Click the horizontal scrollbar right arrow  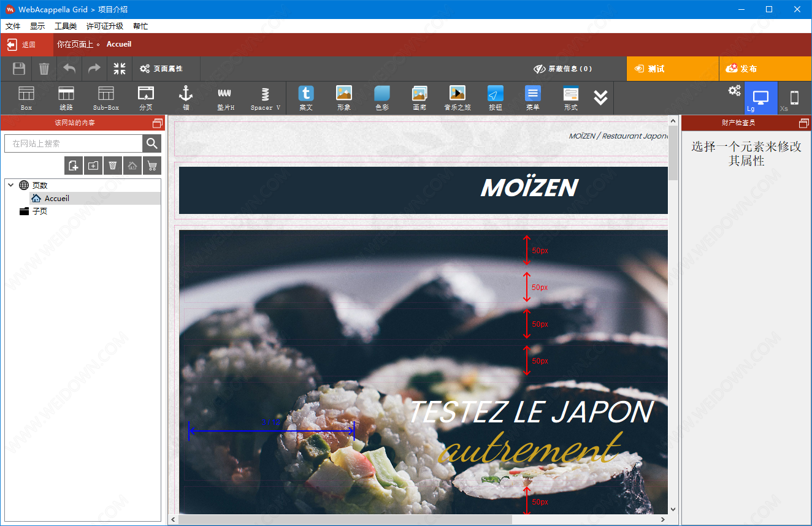point(663,519)
